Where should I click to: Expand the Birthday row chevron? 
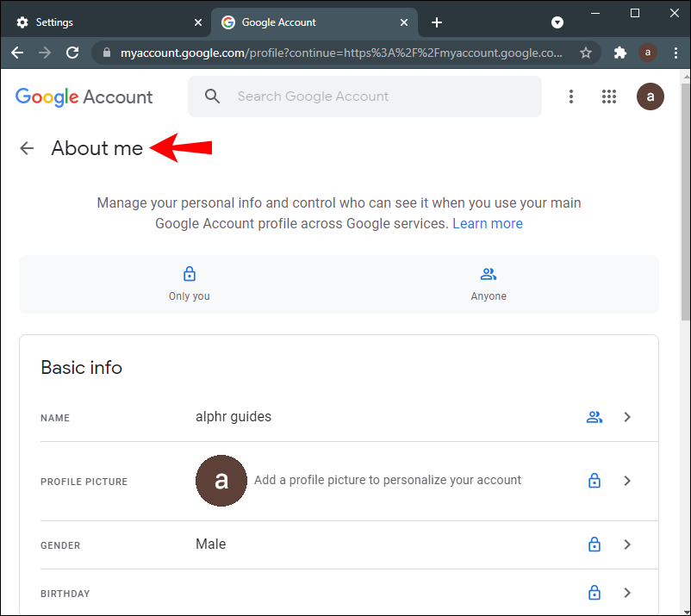[x=627, y=593]
